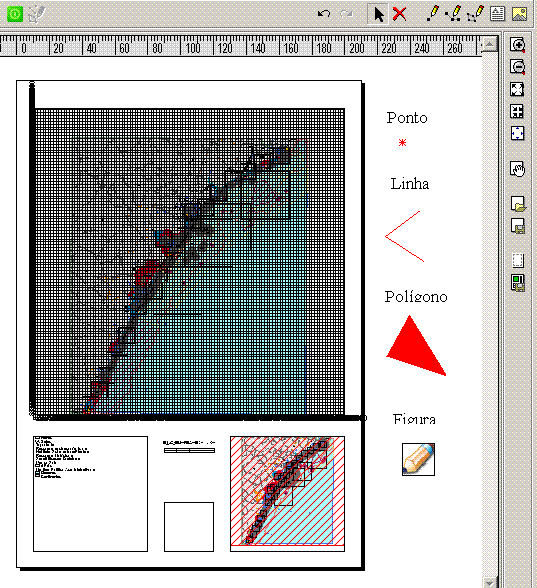Click the redo arrow
The width and height of the screenshot is (537, 588).
[x=346, y=14]
